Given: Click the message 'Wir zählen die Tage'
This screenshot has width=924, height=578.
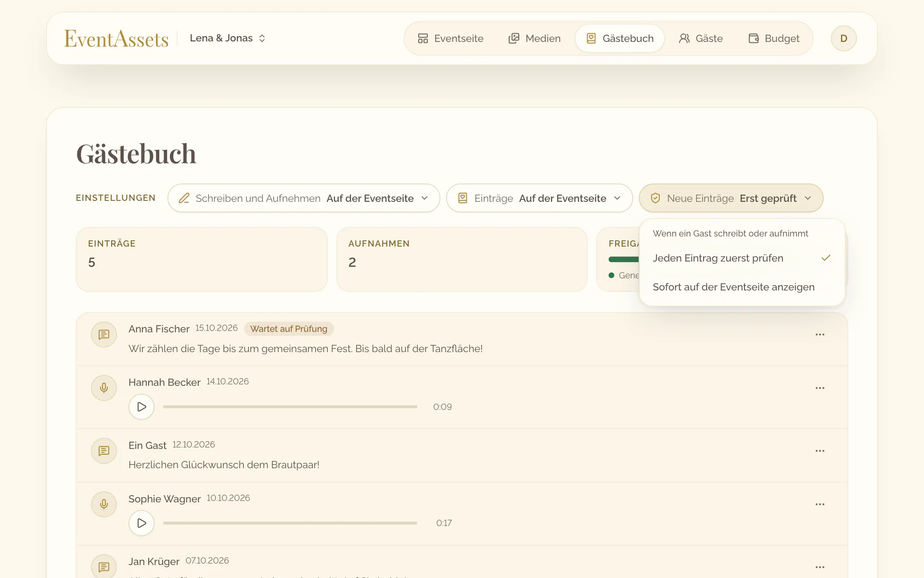Looking at the screenshot, I should [x=306, y=349].
